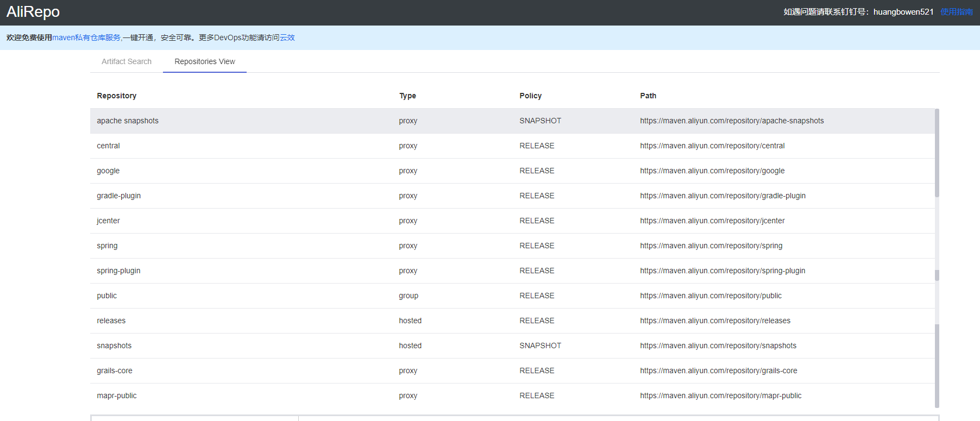Switch to the Artifact Search tab

[127, 61]
